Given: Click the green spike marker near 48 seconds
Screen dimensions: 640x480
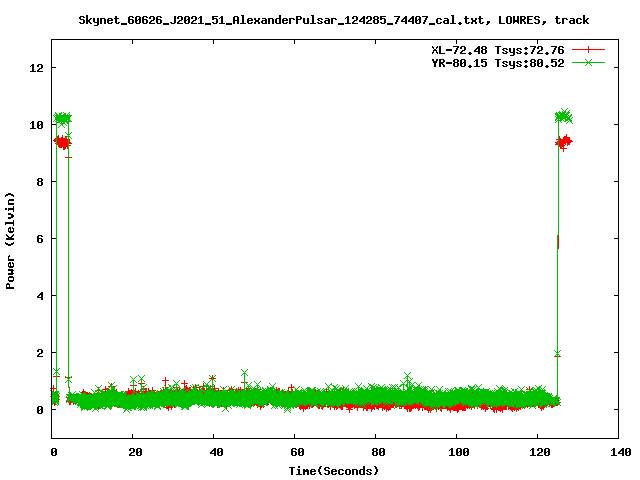Looking at the screenshot, I should click(244, 373).
